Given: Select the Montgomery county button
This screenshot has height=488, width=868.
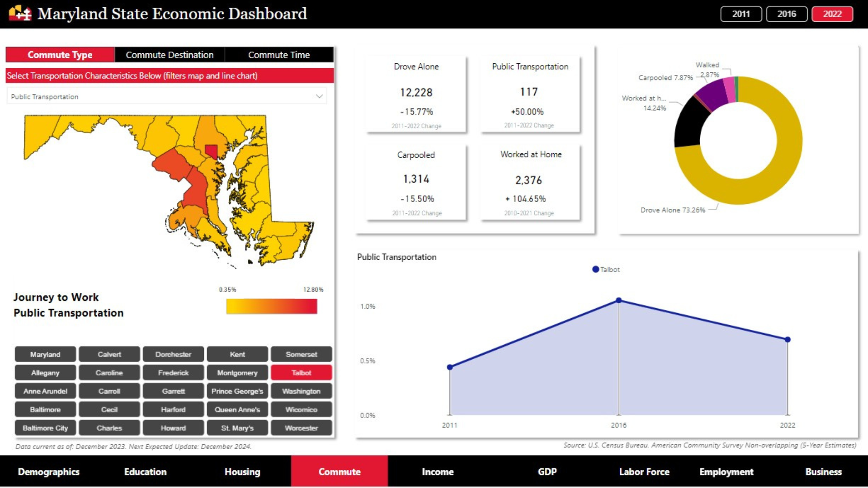Looking at the screenshot, I should coord(237,373).
